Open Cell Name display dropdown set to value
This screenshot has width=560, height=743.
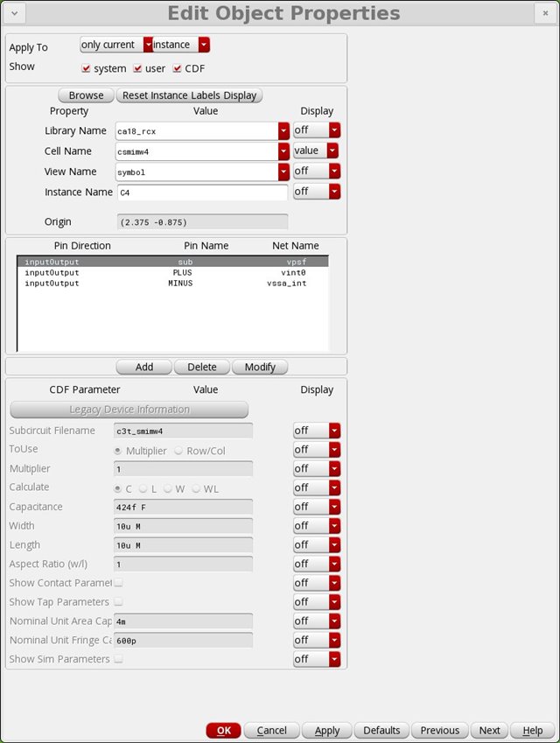coord(332,151)
